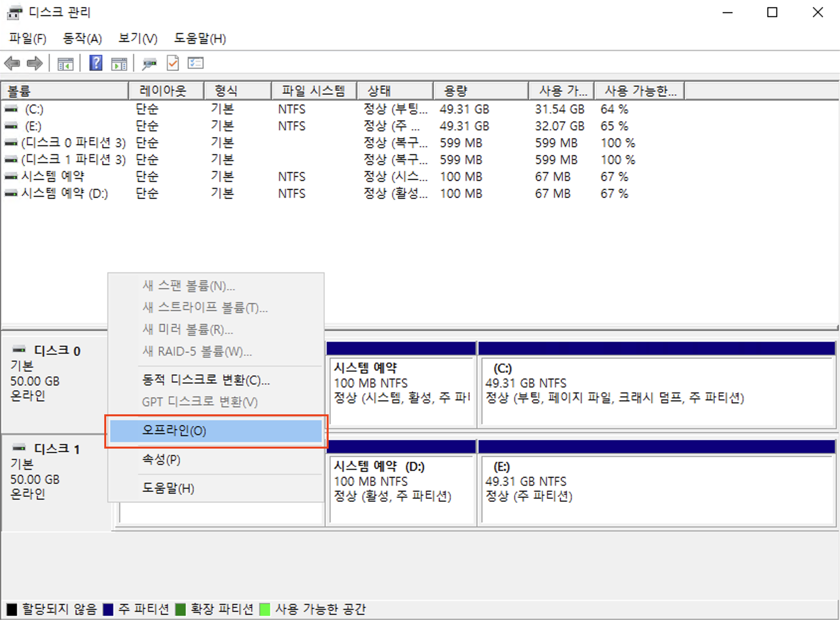Click the Back arrow toolbar icon
The width and height of the screenshot is (840, 620).
(12, 63)
